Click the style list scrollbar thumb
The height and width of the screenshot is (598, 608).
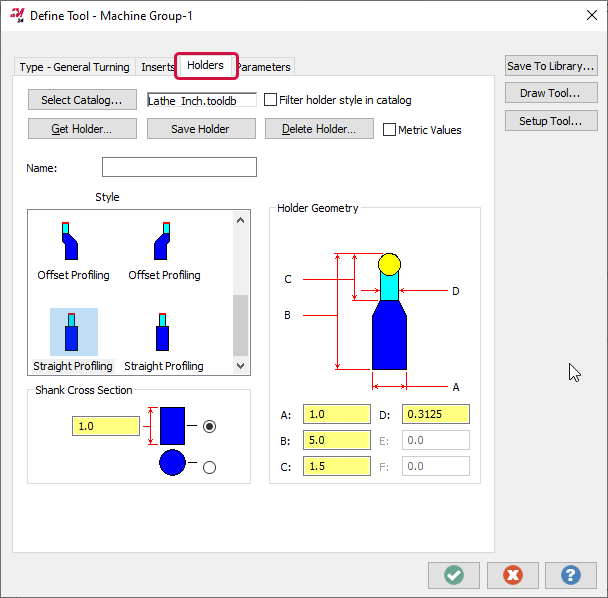pos(240,325)
